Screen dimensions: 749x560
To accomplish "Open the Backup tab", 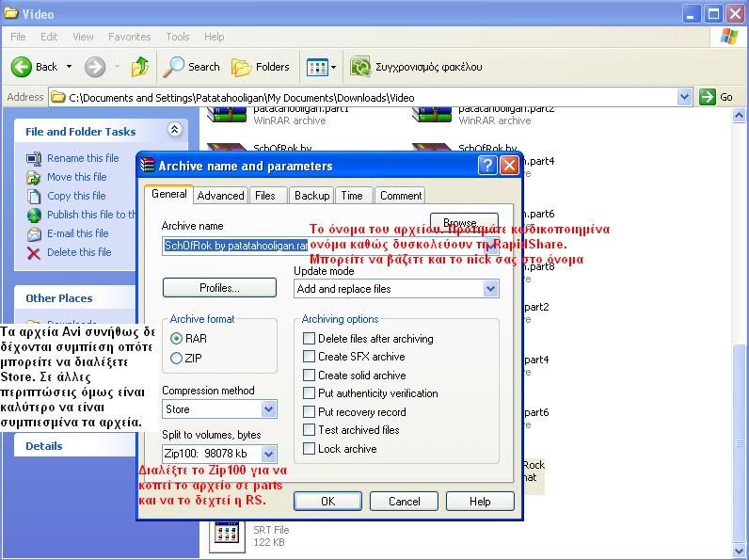I will [311, 196].
